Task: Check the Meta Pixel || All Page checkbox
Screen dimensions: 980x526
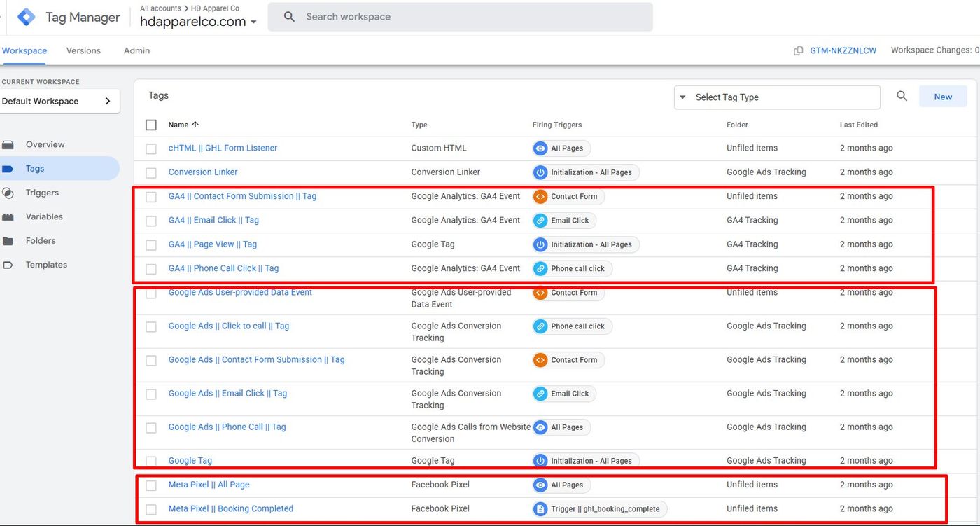Action: tap(151, 485)
